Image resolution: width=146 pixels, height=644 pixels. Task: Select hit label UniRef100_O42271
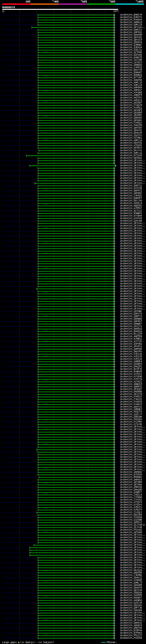tap(131, 326)
